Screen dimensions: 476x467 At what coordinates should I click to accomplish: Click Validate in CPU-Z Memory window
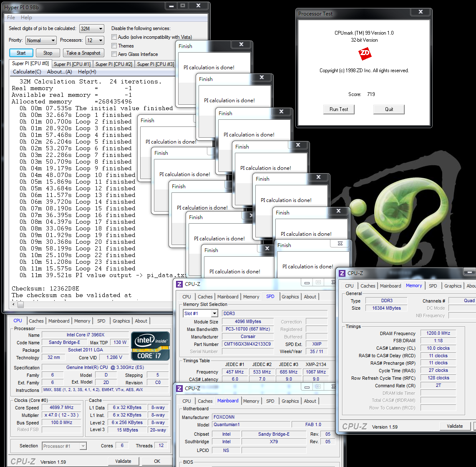tap(455, 427)
